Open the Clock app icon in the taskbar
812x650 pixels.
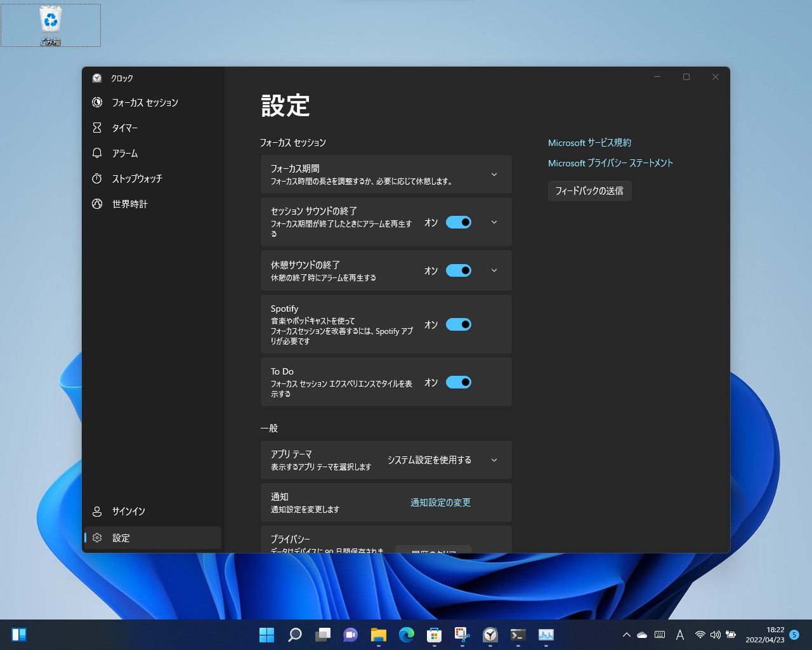[x=490, y=634]
